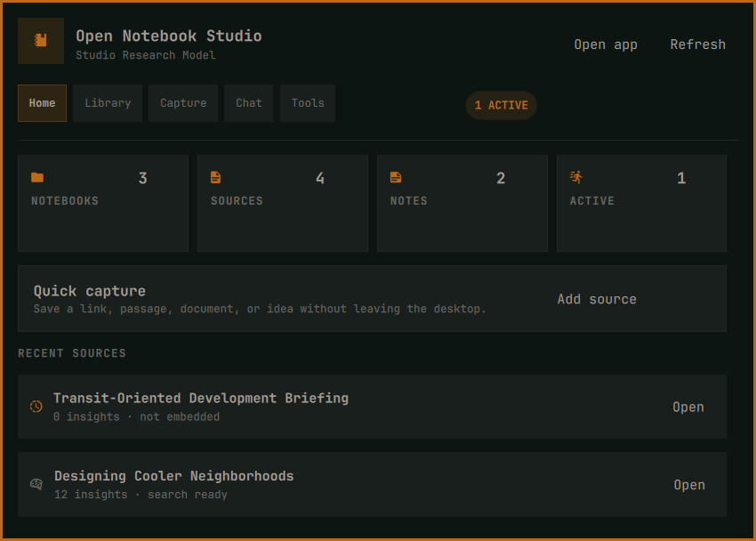Refresh the studio data
Viewport: 756px width, 541px height.
click(697, 44)
